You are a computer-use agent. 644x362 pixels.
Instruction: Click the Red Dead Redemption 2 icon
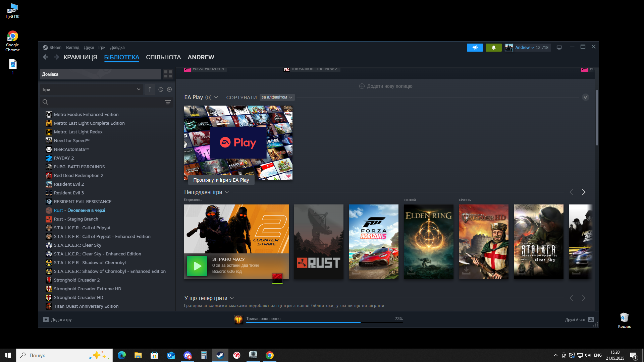tap(49, 176)
